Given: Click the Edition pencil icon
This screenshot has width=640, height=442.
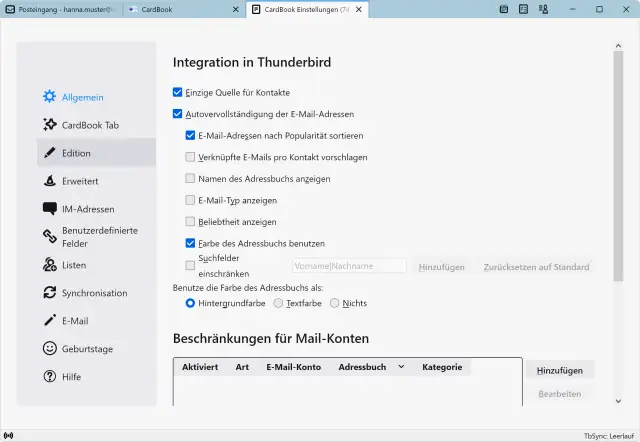Looking at the screenshot, I should coord(49,153).
